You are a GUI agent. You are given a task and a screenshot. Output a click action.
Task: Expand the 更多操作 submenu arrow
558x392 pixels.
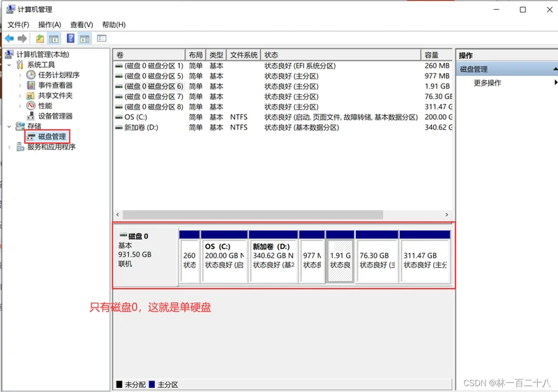555,82
